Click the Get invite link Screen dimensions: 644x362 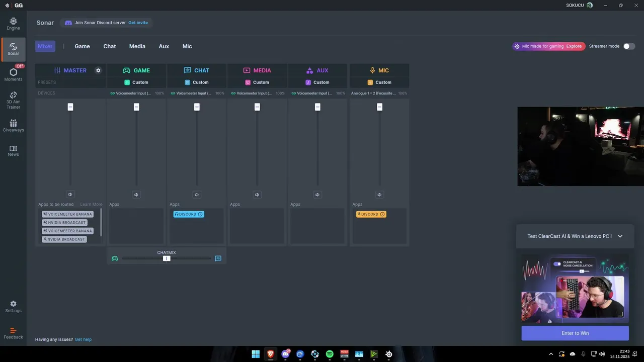pos(138,23)
